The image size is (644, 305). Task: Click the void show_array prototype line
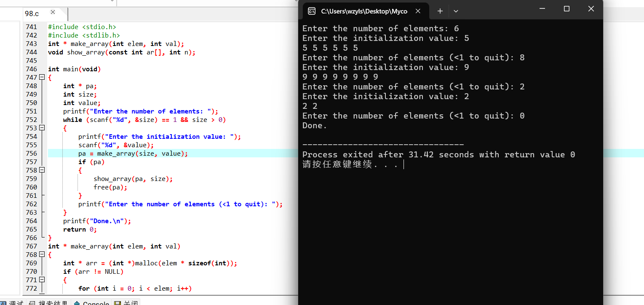pos(122,52)
